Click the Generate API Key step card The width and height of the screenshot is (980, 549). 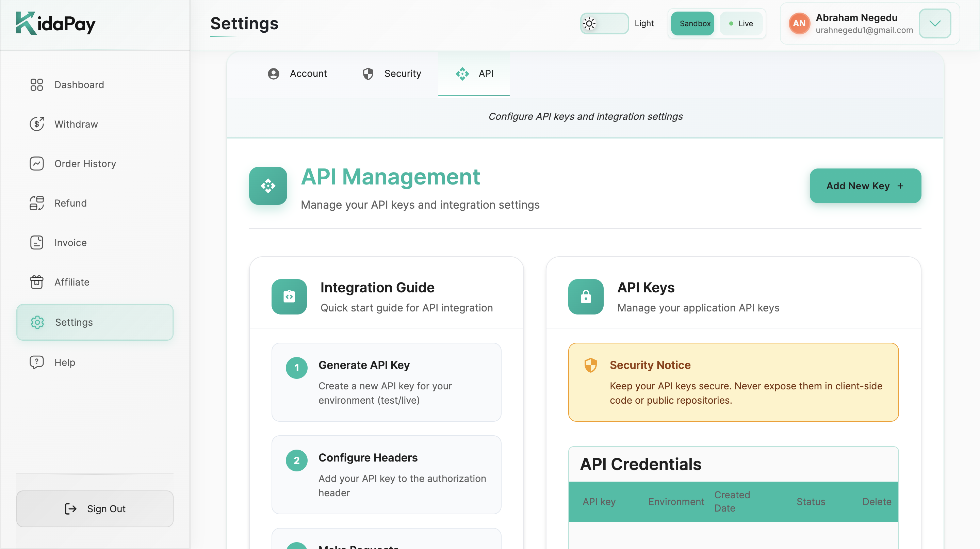387,382
